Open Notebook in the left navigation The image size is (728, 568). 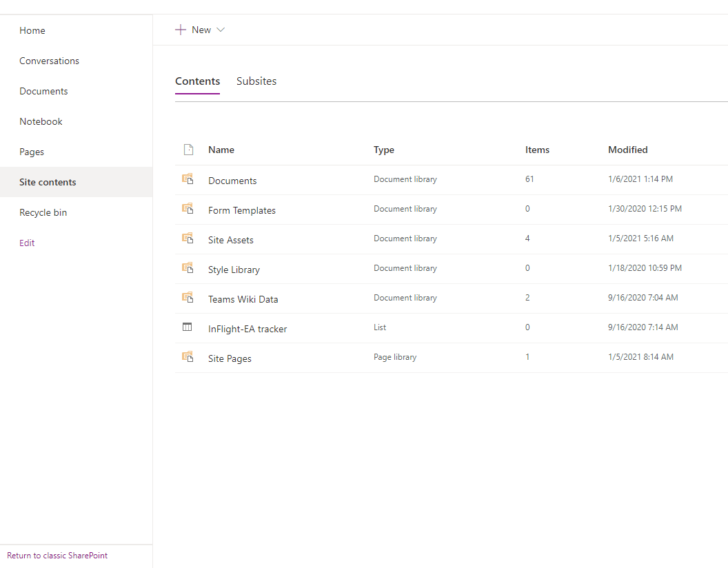pos(41,121)
